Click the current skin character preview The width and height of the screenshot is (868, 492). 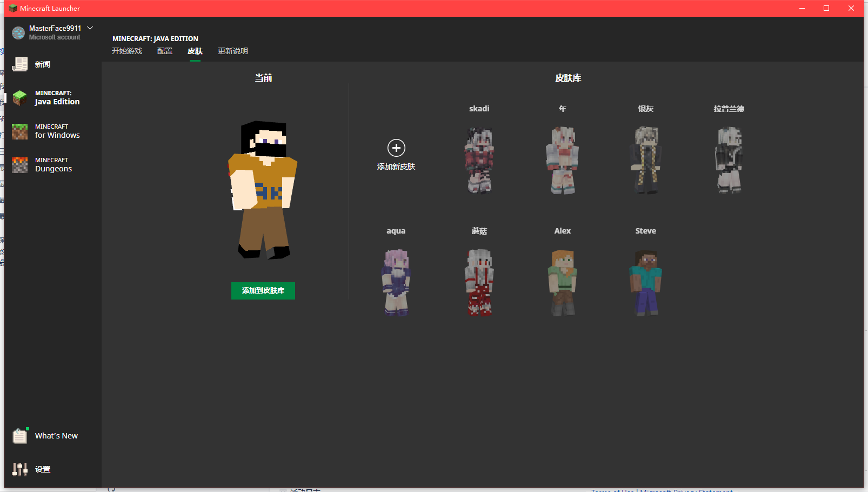(x=263, y=190)
